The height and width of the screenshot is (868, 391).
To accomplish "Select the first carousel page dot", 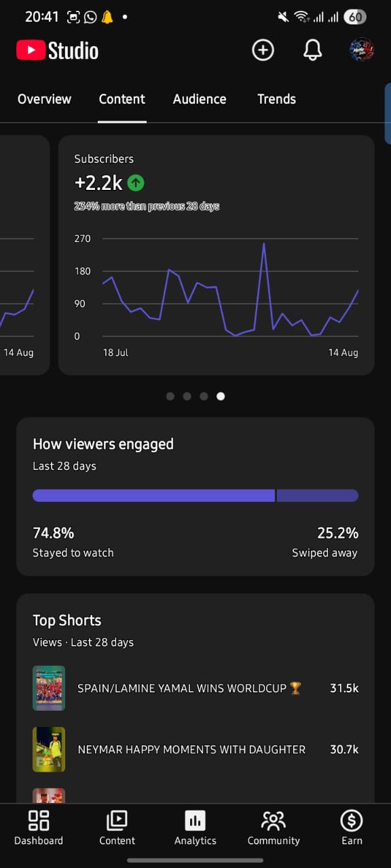I will coord(170,396).
